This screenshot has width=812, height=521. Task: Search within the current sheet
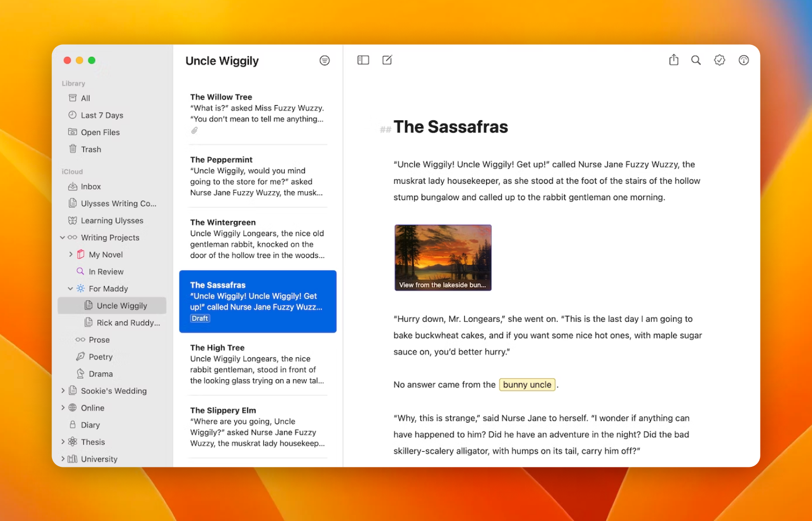[x=696, y=60]
